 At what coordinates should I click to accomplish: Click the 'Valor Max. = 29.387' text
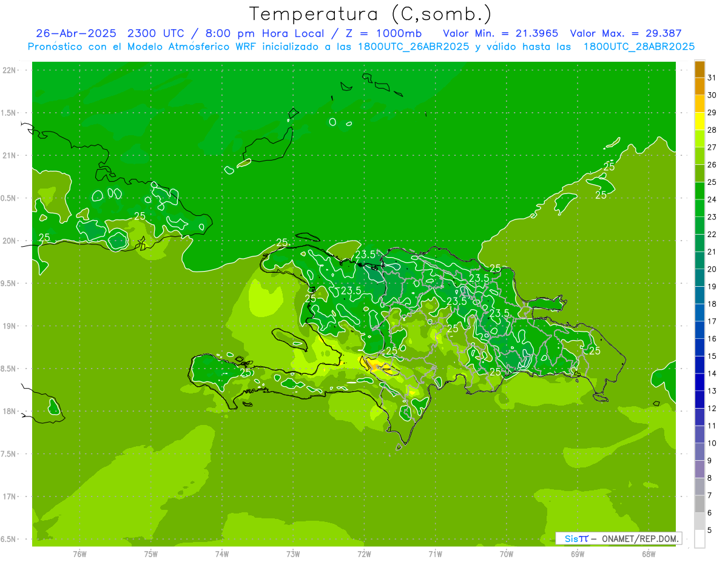(625, 33)
